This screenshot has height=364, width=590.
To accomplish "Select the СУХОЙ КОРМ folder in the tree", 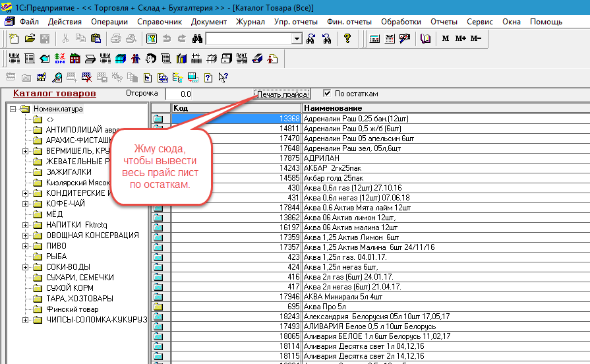I will (70, 288).
